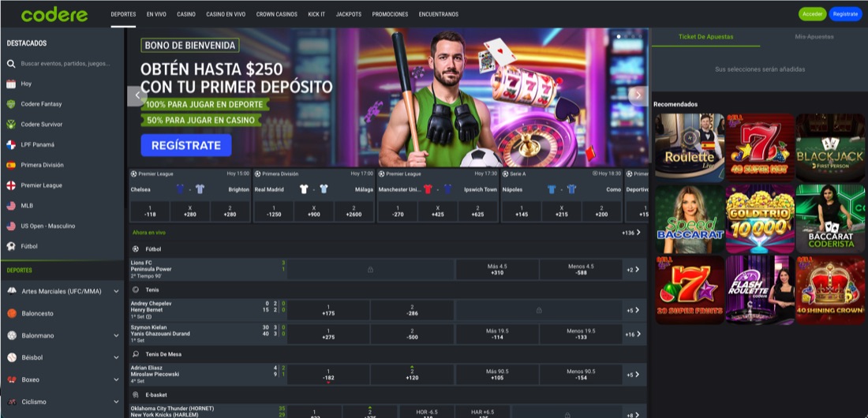Screen dimensions: 868x418
Task: Go to previous banner slide arrow
Action: pos(137,95)
